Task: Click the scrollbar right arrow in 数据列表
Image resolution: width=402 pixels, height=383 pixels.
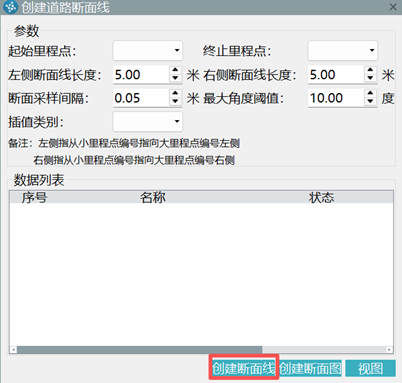Action: coord(389,350)
